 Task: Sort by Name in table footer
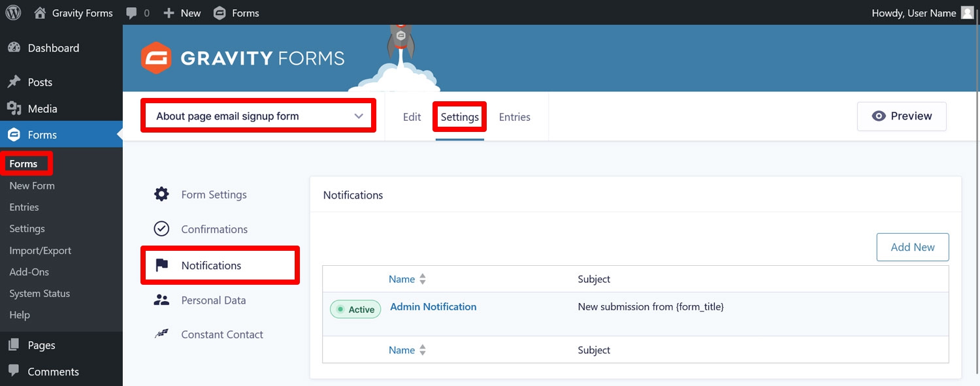pyautogui.click(x=402, y=350)
